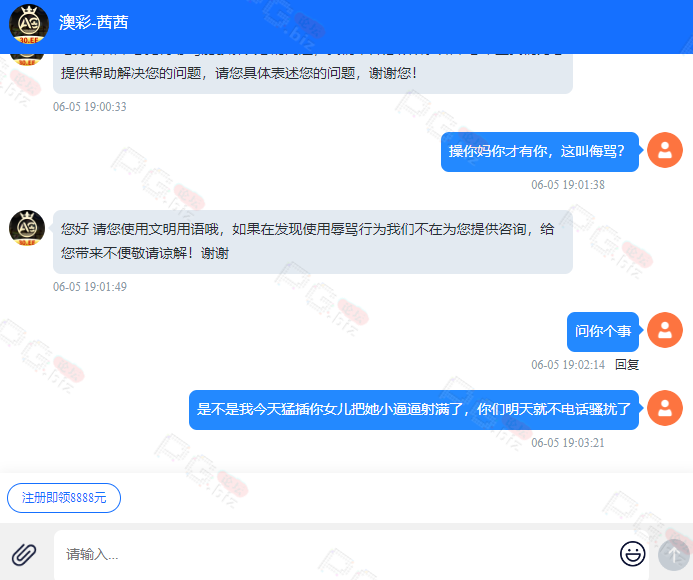Click the 回复 reply link
This screenshot has height=580, width=693.
point(627,365)
